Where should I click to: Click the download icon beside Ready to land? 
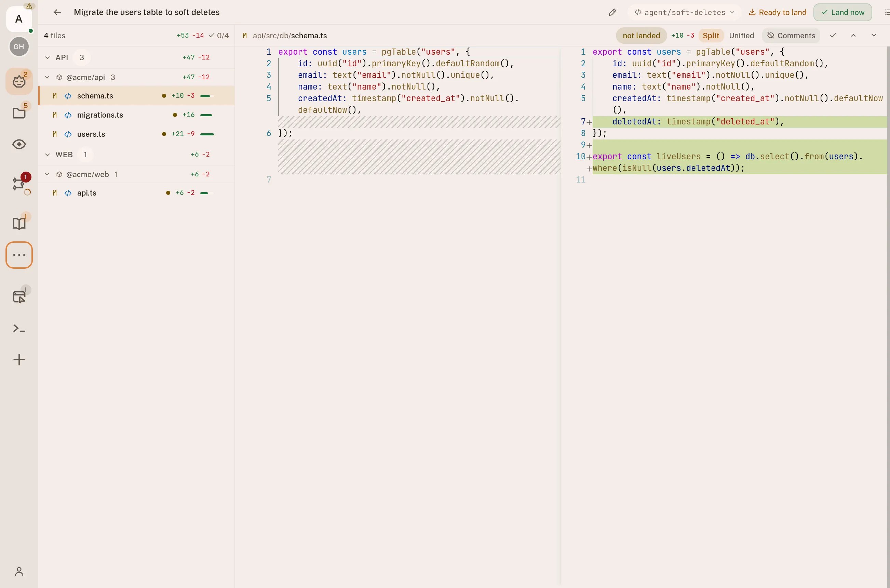pos(752,12)
